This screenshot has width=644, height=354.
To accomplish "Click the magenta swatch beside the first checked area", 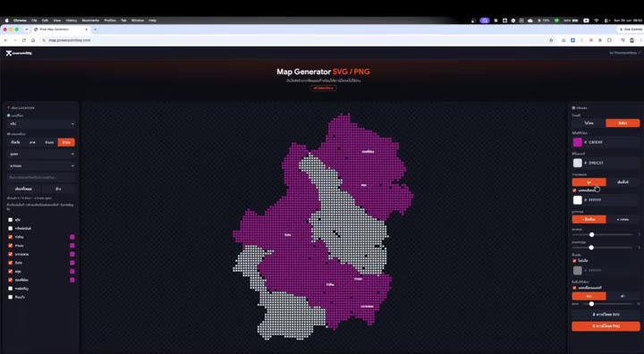I will 72,237.
